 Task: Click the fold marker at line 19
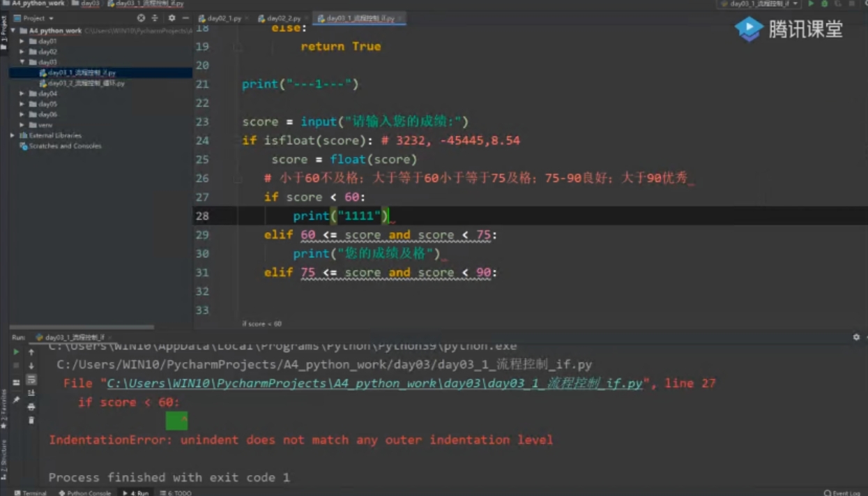[238, 47]
